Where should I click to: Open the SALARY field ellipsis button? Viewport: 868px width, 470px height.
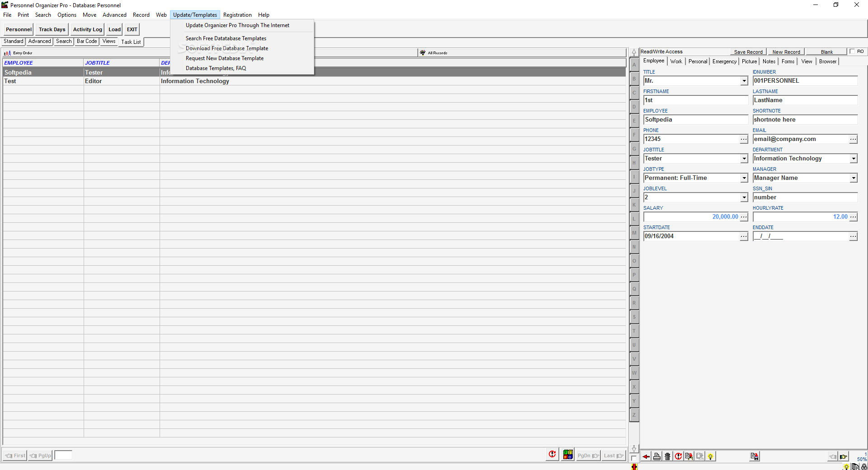[744, 217]
